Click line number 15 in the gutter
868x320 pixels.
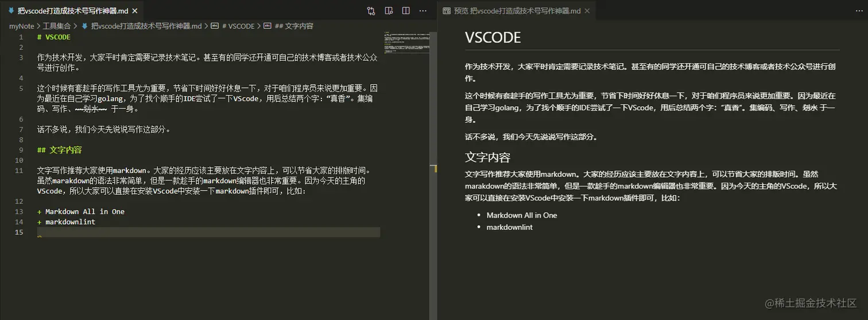[x=20, y=232]
